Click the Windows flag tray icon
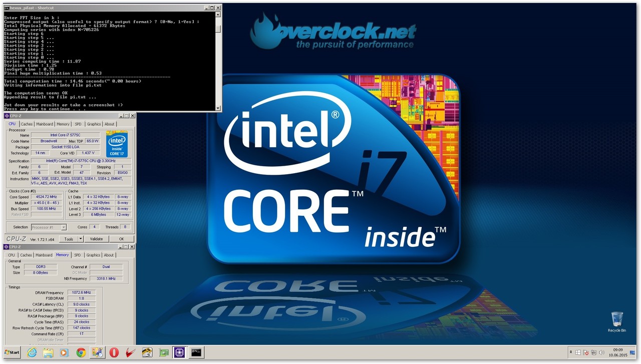This screenshot has width=641, height=364. (x=578, y=352)
